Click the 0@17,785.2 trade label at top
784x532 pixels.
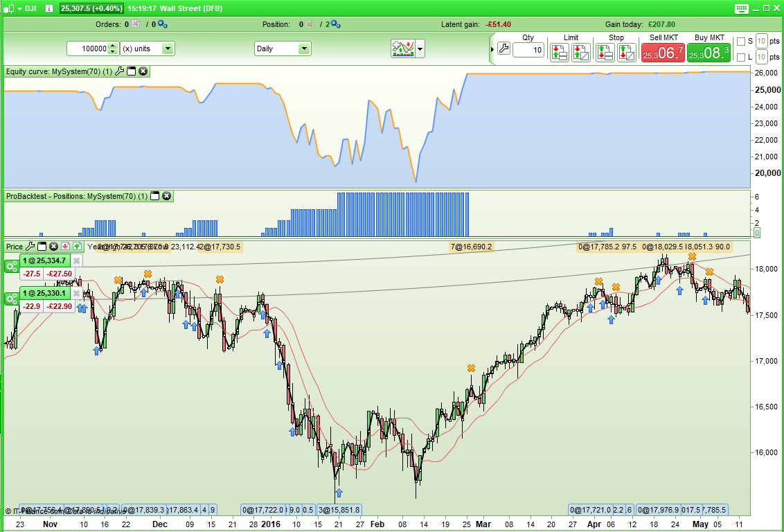click(x=598, y=247)
